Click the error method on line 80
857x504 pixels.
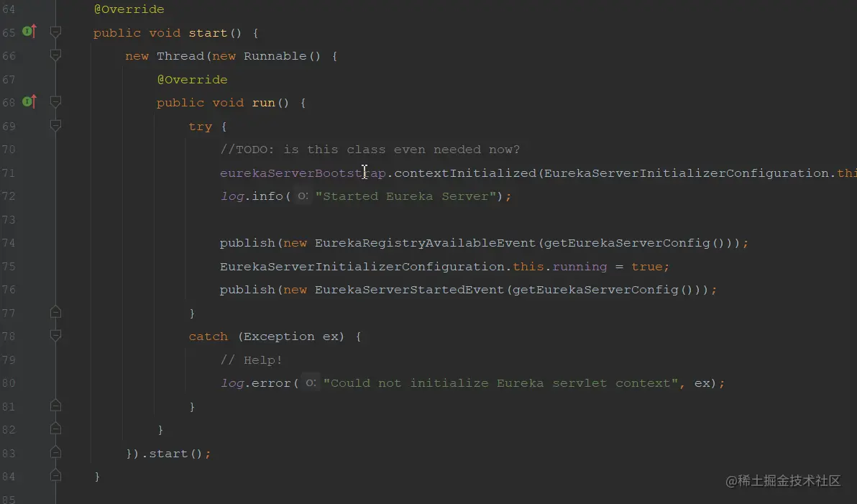[271, 383]
